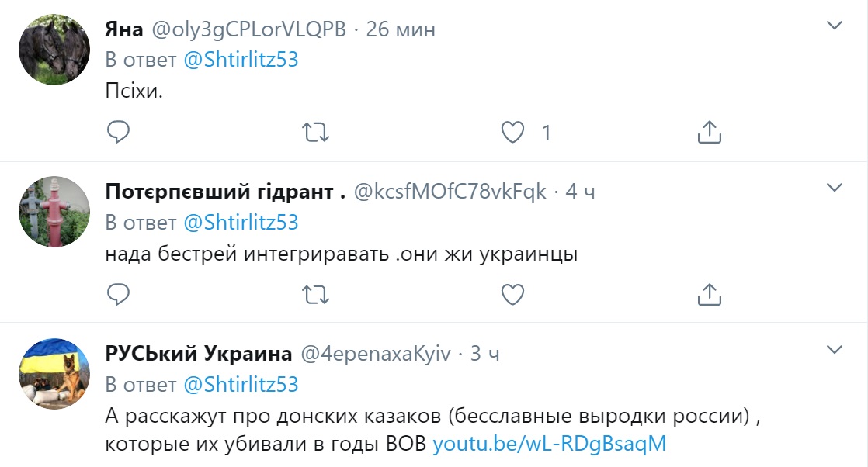This screenshot has height=467, width=868.
Task: Reply to Потєрпєвший гідрант's tweet
Action: pyautogui.click(x=117, y=294)
